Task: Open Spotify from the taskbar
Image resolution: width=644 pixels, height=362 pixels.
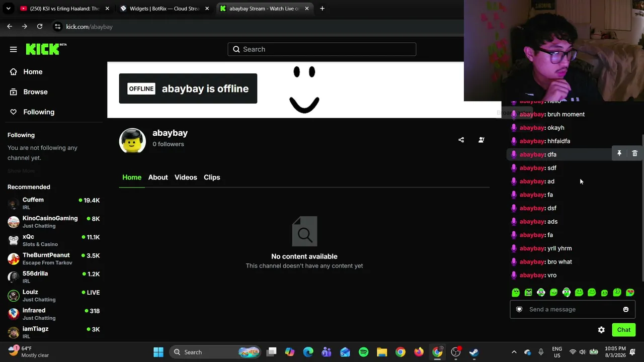Action: click(363, 352)
